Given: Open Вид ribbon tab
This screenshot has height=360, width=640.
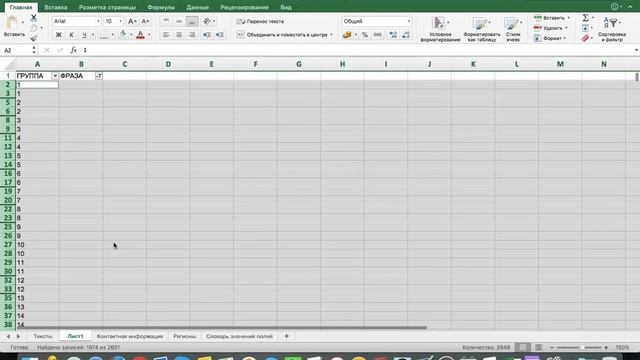Looking at the screenshot, I should 286,7.
